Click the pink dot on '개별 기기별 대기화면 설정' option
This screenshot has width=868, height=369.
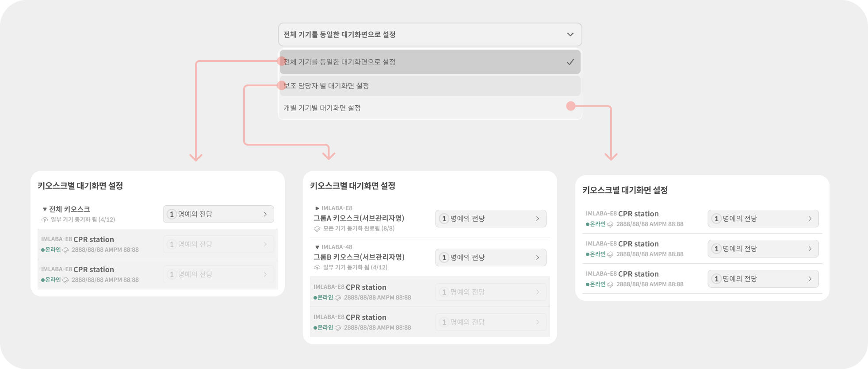pyautogui.click(x=571, y=106)
